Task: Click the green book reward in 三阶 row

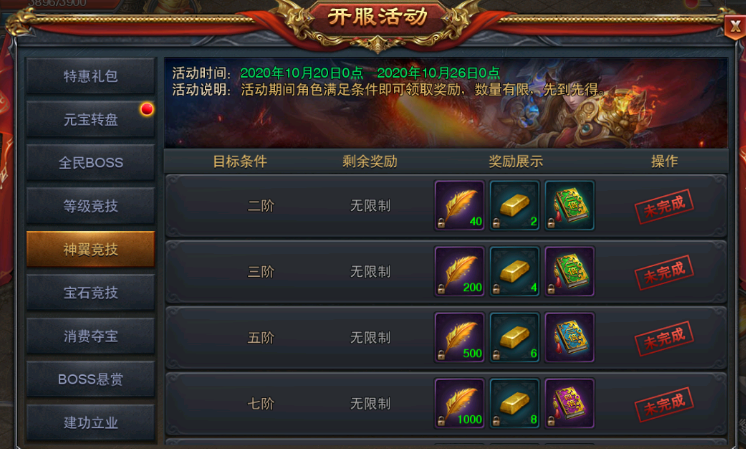Action: click(569, 272)
